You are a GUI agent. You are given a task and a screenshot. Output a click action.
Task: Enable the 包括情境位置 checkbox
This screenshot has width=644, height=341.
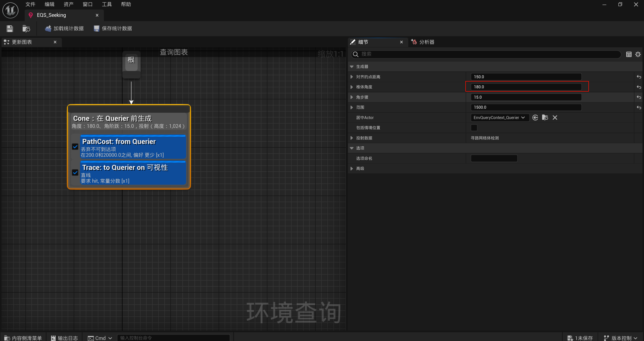click(x=474, y=128)
